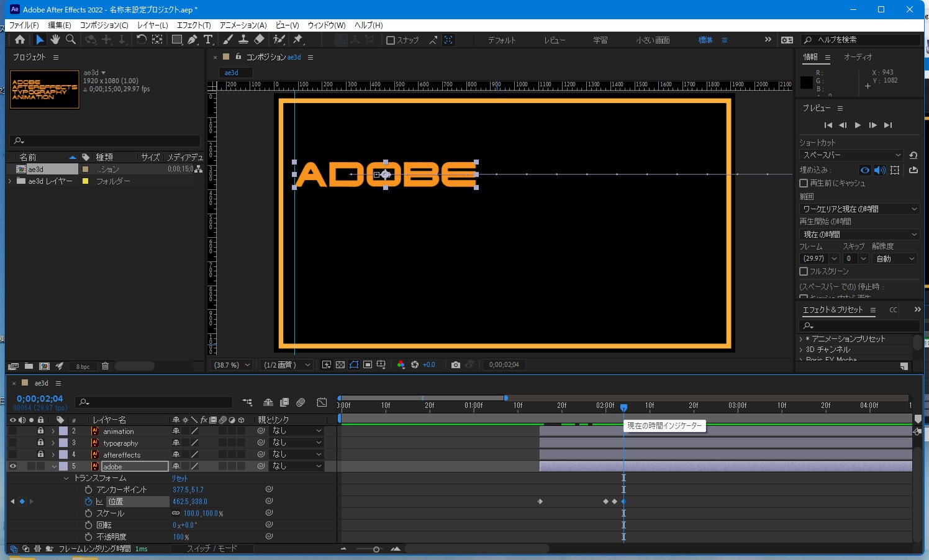Toggle shy layers hide switch in timeline
Image resolution: width=929 pixels, height=560 pixels.
click(x=268, y=402)
